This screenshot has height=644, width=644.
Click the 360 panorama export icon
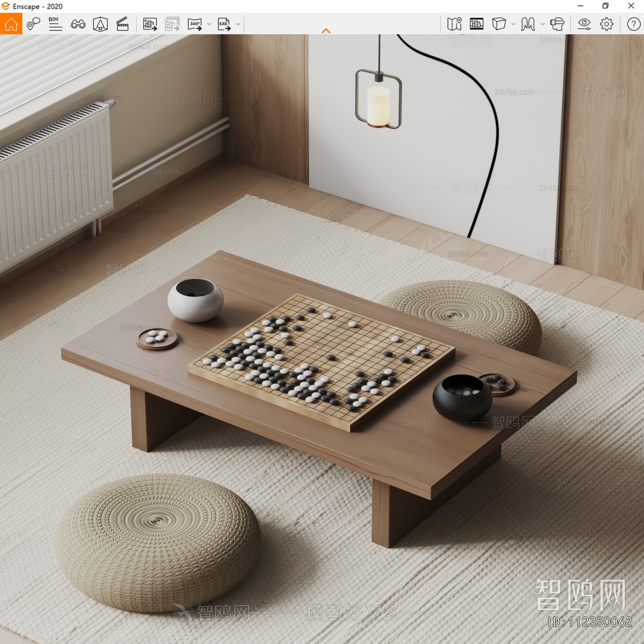[195, 24]
